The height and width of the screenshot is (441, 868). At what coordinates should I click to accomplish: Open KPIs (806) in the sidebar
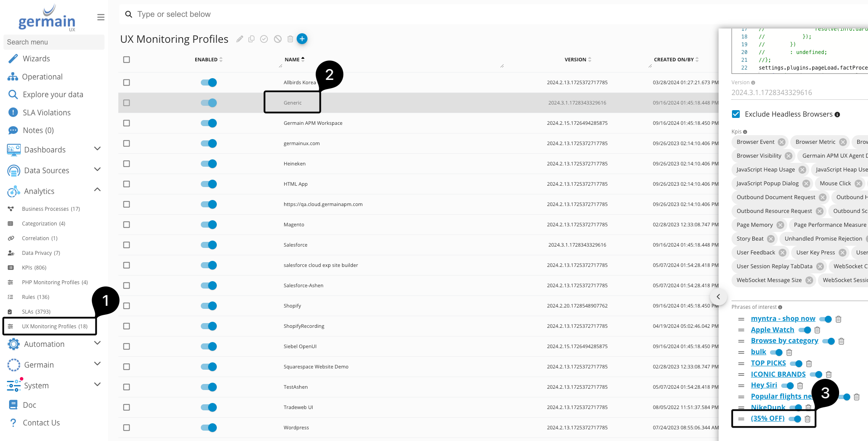coord(34,268)
